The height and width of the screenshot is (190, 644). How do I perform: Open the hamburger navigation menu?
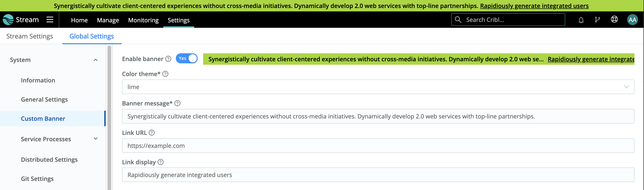coord(50,20)
